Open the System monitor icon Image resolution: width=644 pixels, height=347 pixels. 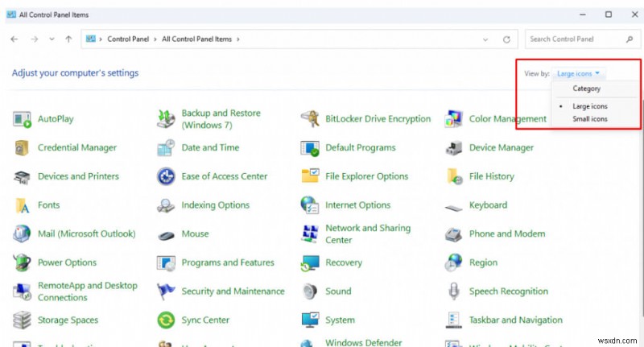point(310,320)
